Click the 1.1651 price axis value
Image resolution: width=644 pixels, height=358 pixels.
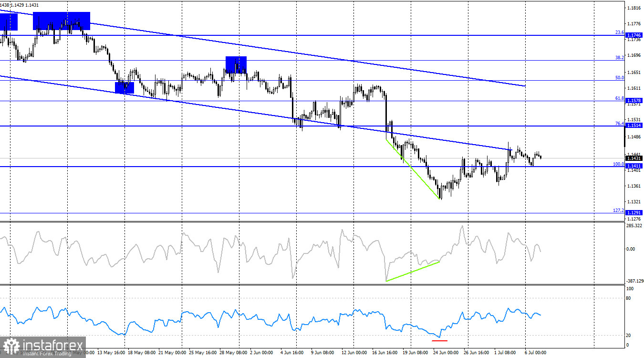tap(635, 73)
